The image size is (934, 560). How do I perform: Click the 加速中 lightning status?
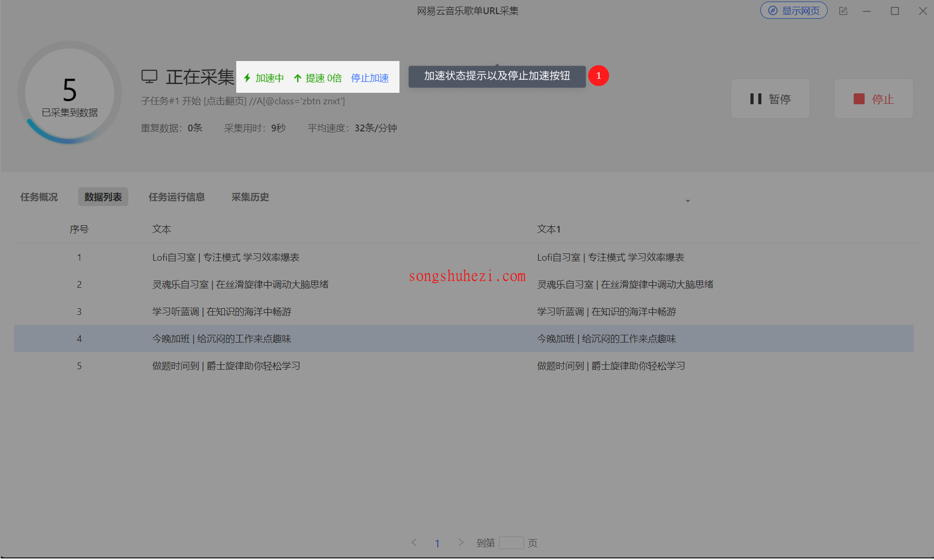[264, 78]
